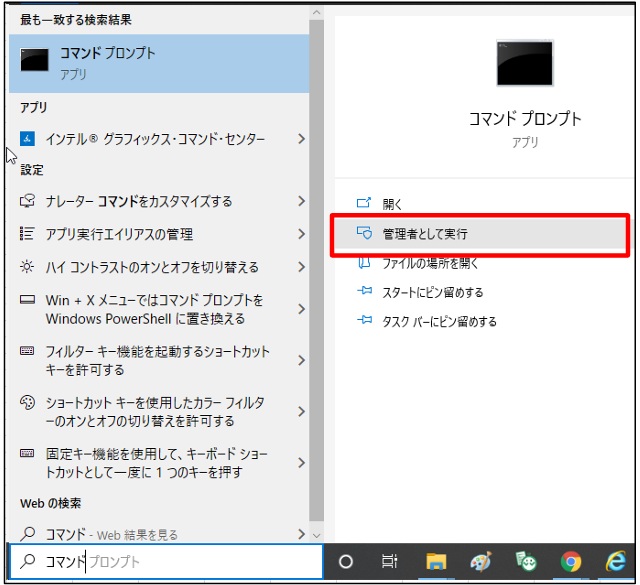Click the Web の検索 section heading

(x=51, y=503)
